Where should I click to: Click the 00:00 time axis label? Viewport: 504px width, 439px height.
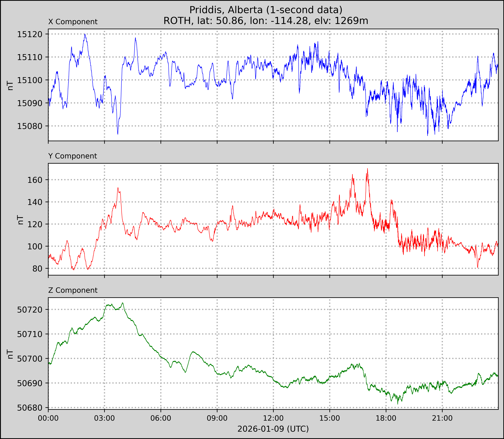point(48,418)
